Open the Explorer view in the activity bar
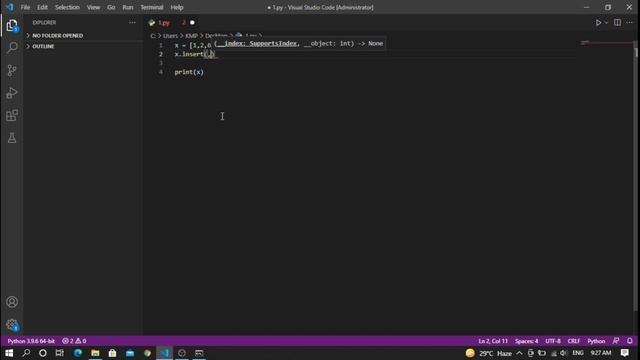The image size is (640, 360). (12, 26)
